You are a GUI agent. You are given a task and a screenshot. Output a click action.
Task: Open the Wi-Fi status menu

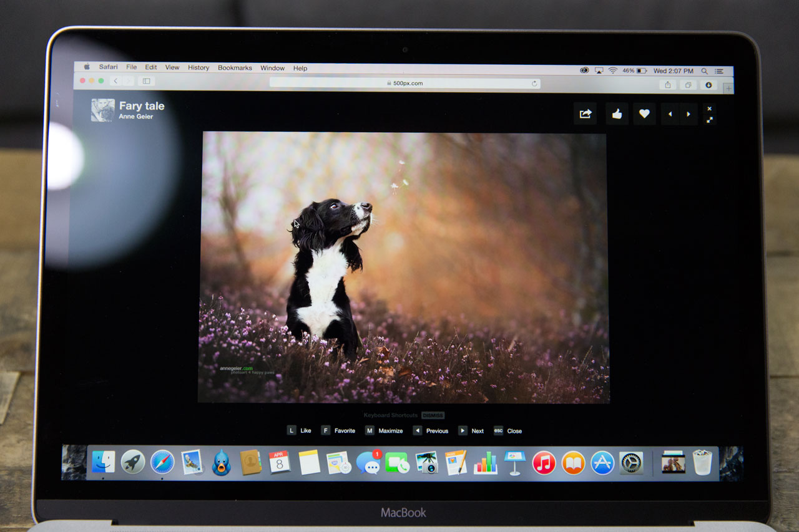613,70
